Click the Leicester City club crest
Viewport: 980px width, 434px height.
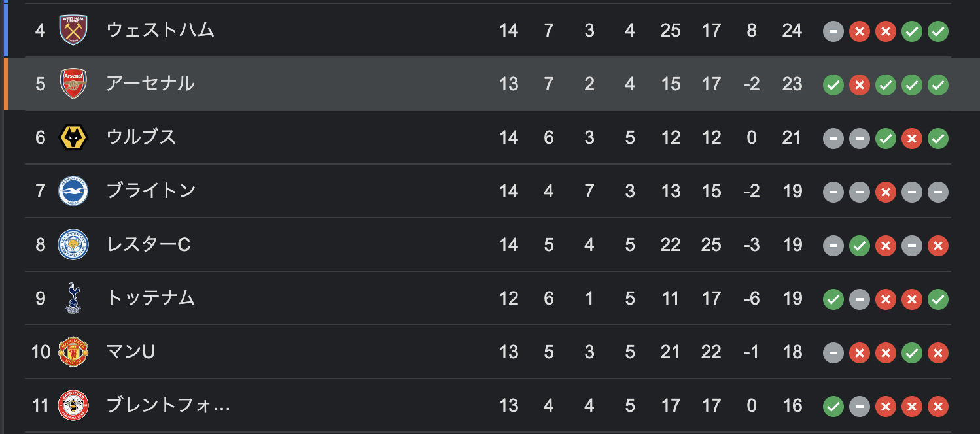(x=73, y=244)
